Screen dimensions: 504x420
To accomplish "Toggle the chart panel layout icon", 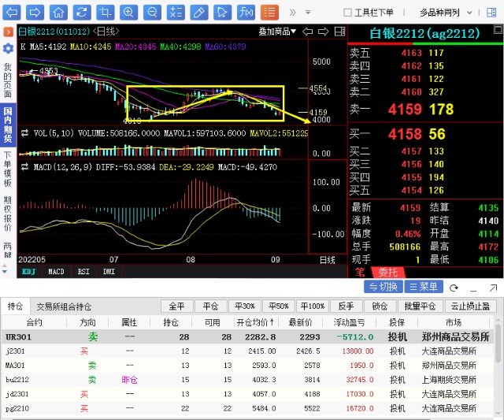I will pos(339,32).
